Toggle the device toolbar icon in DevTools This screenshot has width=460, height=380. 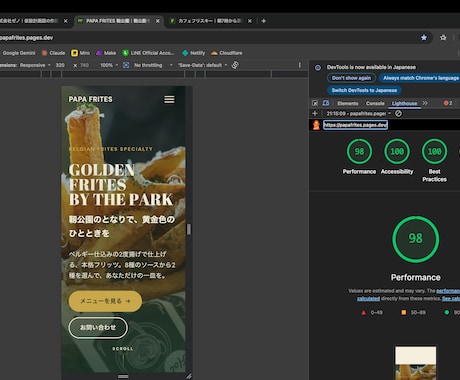click(x=326, y=103)
